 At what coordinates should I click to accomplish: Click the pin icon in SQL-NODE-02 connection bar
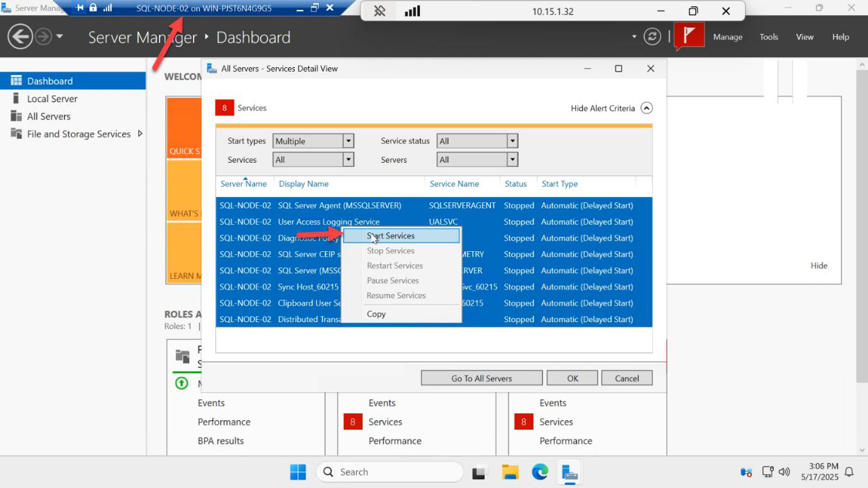click(x=80, y=8)
